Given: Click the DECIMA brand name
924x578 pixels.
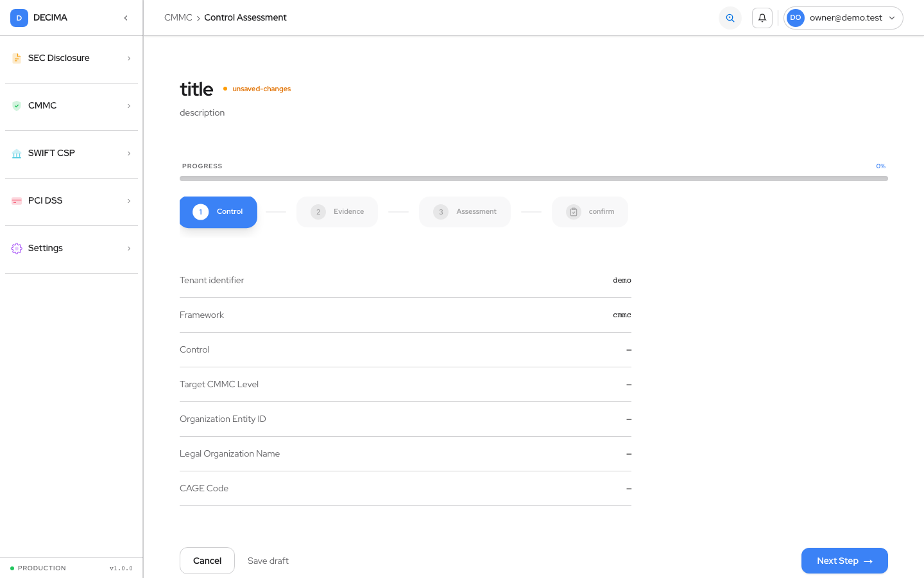Looking at the screenshot, I should (50, 18).
